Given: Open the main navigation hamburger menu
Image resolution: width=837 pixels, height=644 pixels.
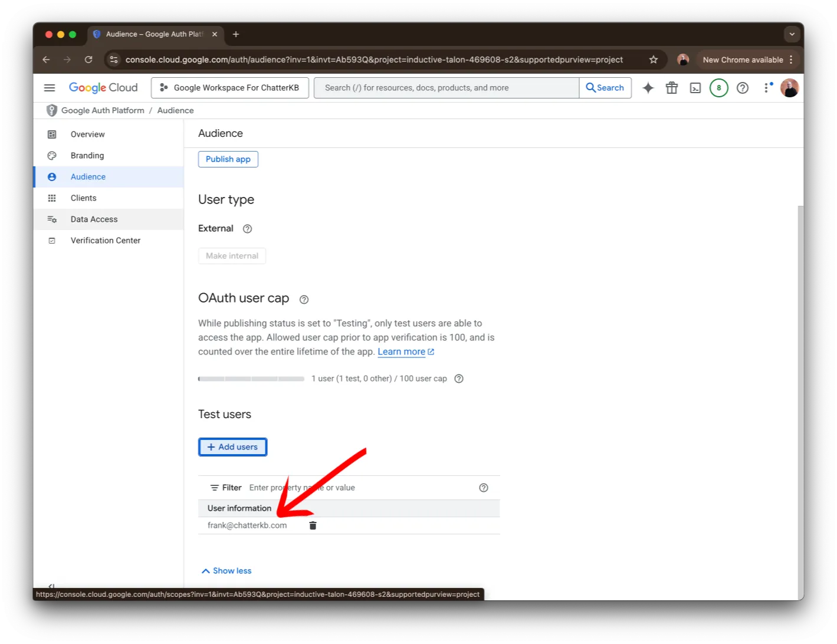Looking at the screenshot, I should (x=50, y=88).
